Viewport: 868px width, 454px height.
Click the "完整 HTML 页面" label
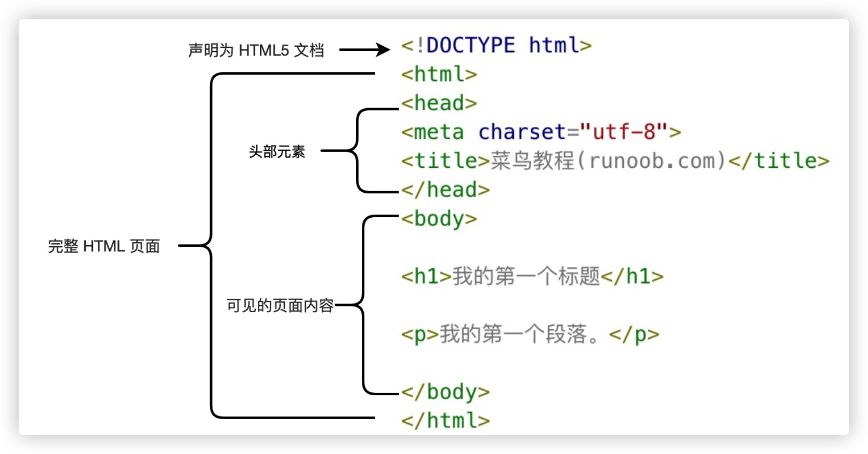click(104, 246)
